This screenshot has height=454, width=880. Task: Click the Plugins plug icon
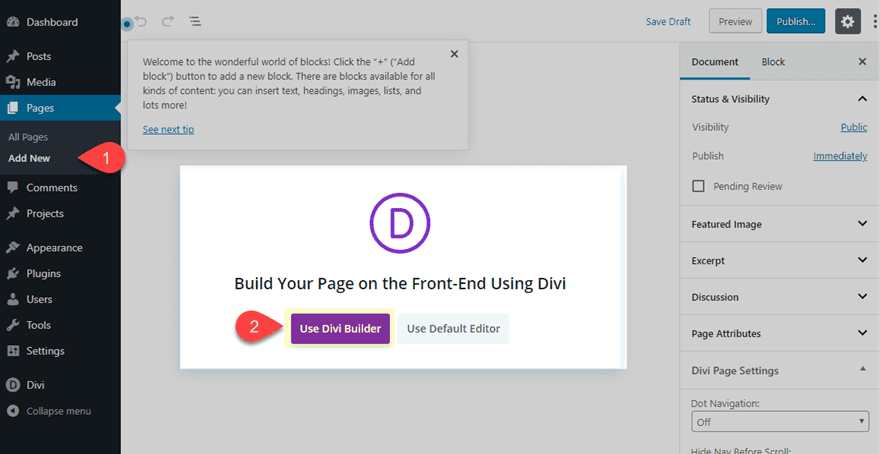pos(13,273)
